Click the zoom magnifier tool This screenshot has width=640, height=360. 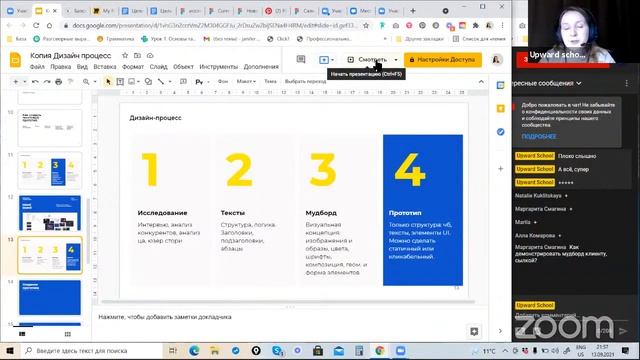tap(86, 82)
